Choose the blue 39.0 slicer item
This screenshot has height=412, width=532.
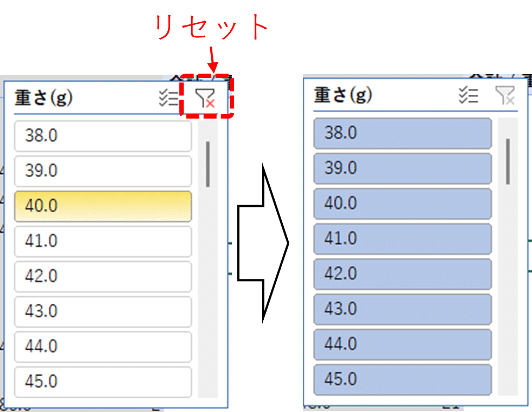[403, 168]
